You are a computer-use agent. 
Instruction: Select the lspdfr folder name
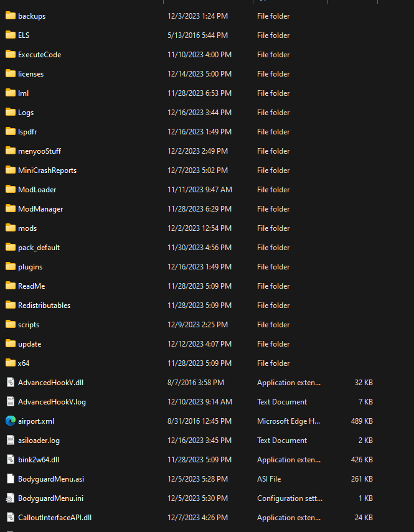[27, 132]
